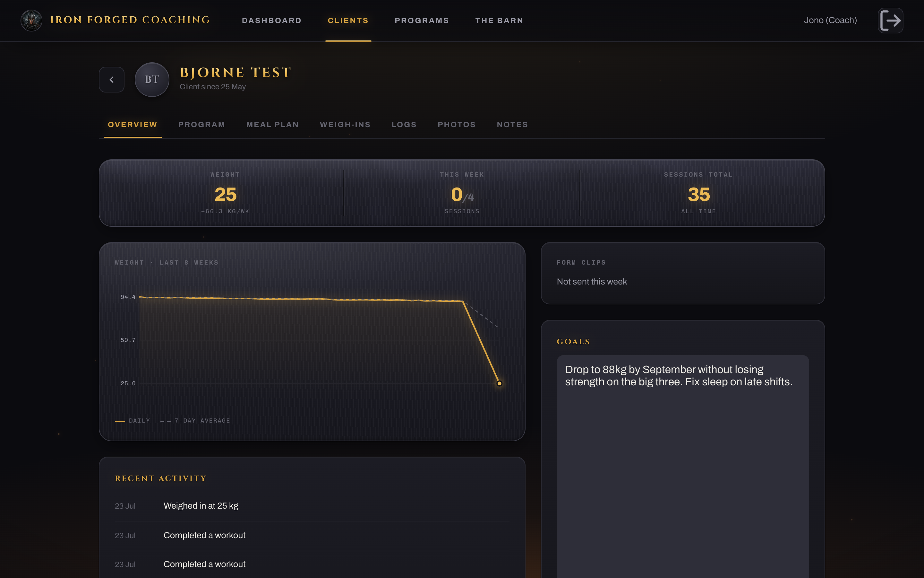This screenshot has width=924, height=578.
Task: Click the 7-Day Average legend entry
Action: click(195, 421)
